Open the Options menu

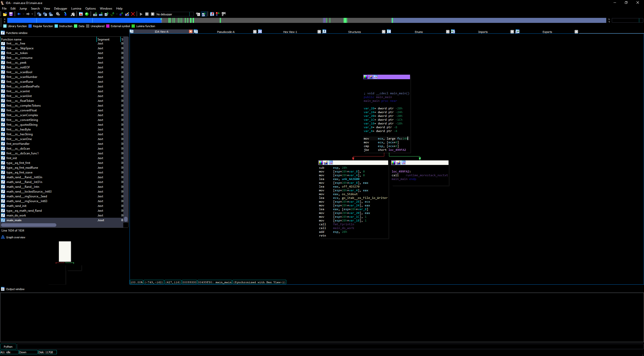[x=91, y=8]
